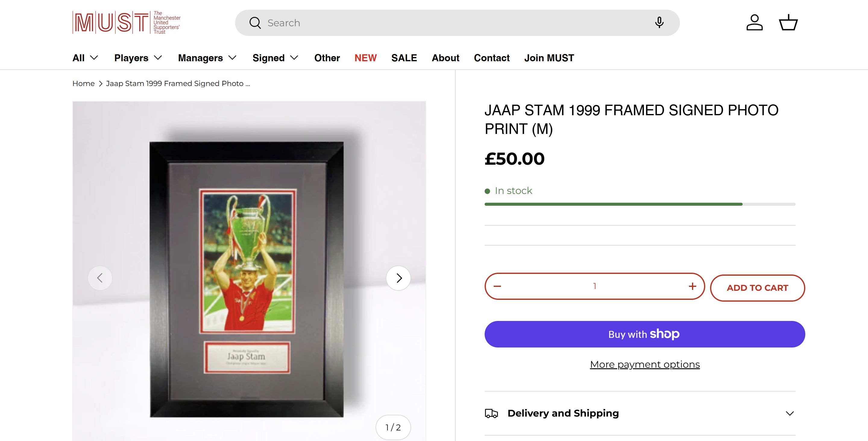Image resolution: width=868 pixels, height=441 pixels.
Task: Decrease quantity with minus button
Action: point(497,286)
